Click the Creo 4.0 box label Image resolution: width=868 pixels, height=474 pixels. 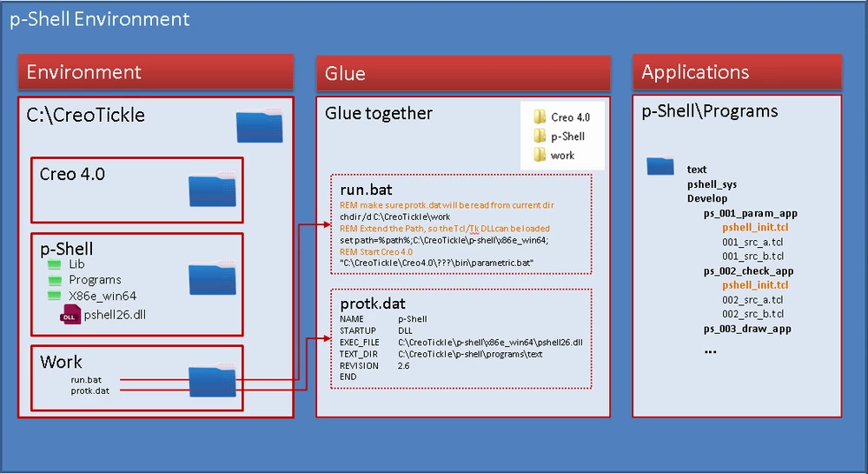click(72, 174)
